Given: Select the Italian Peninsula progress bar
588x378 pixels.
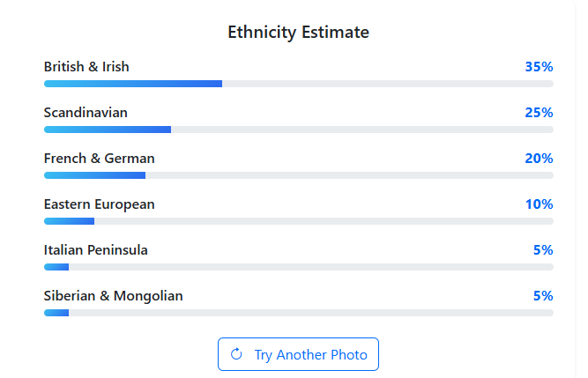Looking at the screenshot, I should (x=298, y=267).
